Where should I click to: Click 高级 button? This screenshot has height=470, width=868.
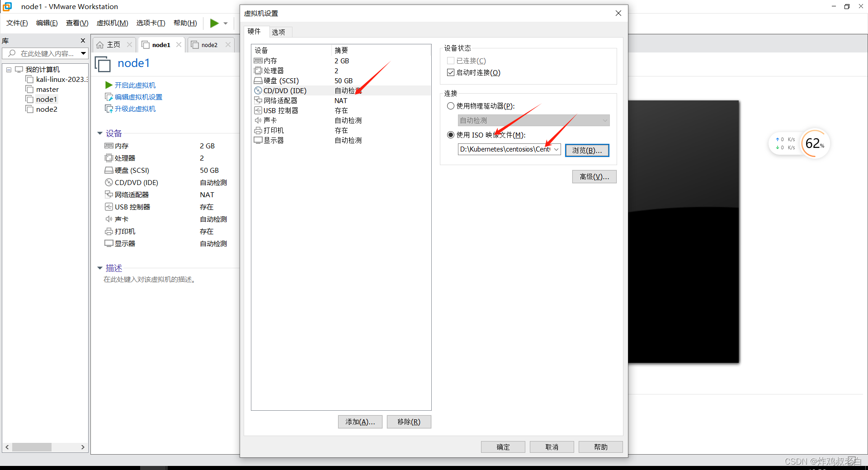(x=594, y=176)
